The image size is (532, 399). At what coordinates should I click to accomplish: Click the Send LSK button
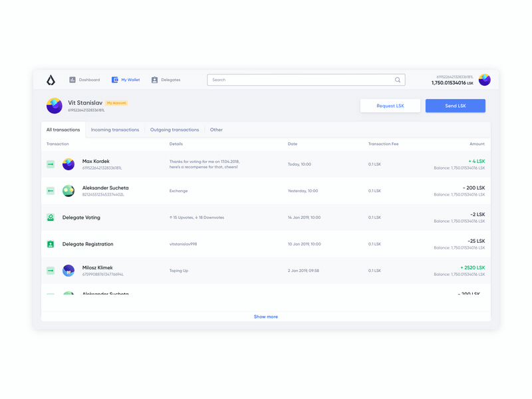click(456, 106)
